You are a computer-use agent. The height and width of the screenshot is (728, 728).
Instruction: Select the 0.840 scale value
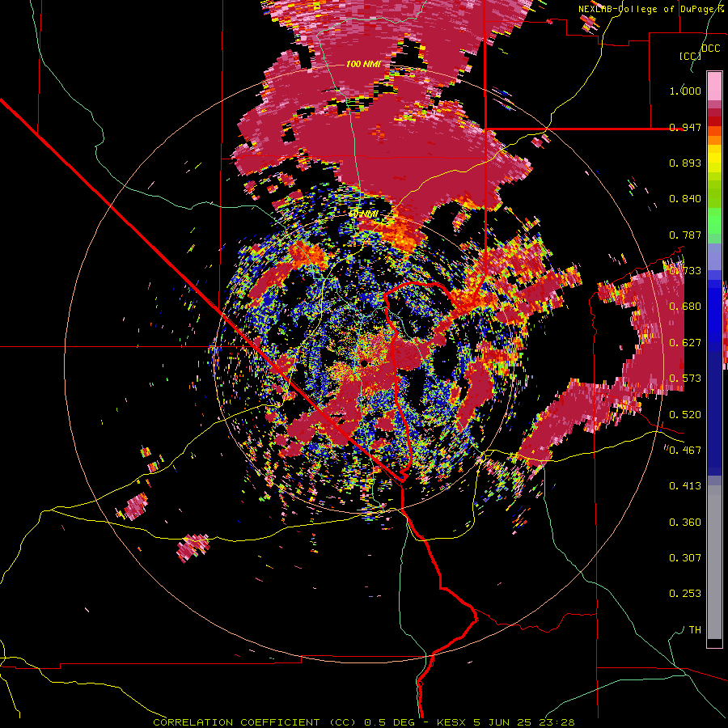click(x=685, y=199)
